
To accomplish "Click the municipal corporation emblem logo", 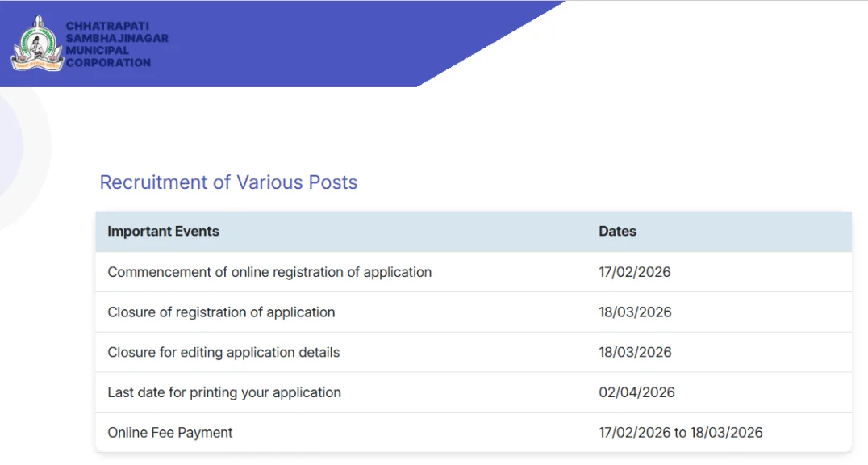I will point(37,44).
